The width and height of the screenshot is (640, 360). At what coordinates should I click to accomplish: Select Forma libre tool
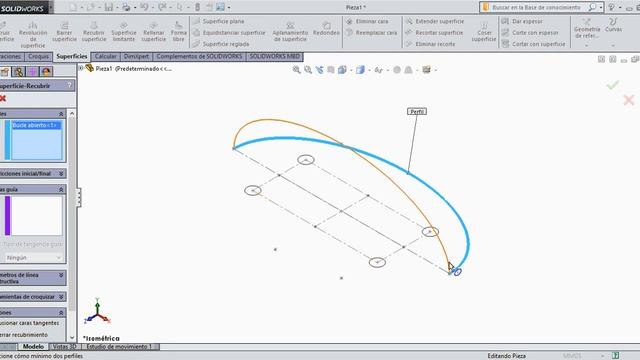coord(178,32)
